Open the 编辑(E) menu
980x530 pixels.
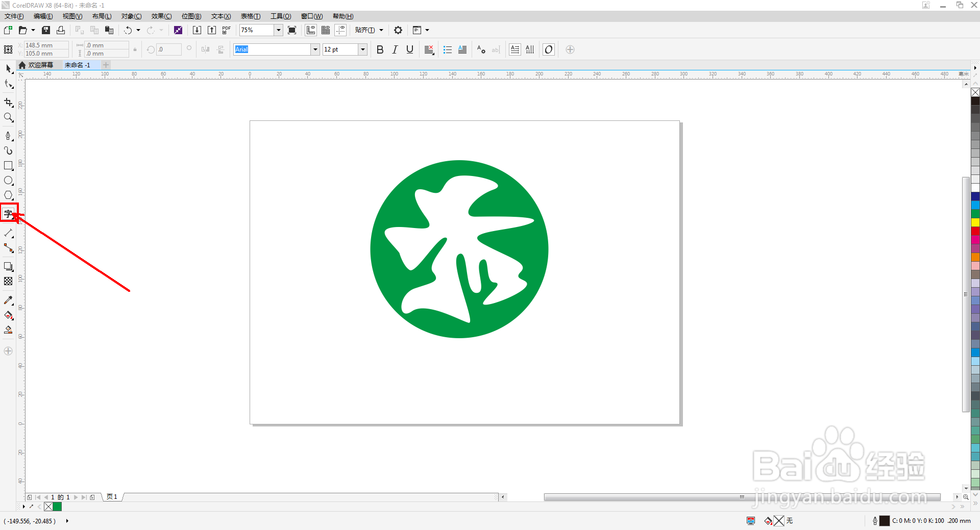(43, 16)
